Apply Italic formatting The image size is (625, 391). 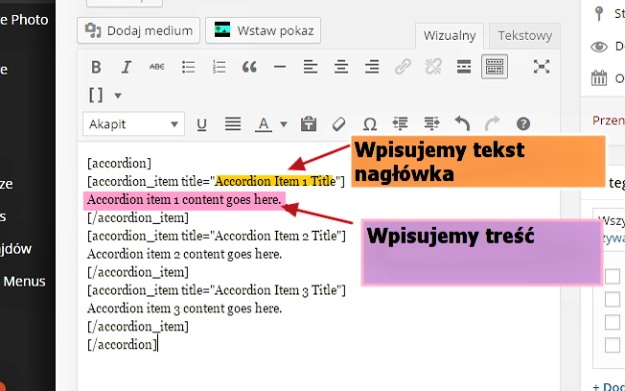tap(126, 67)
